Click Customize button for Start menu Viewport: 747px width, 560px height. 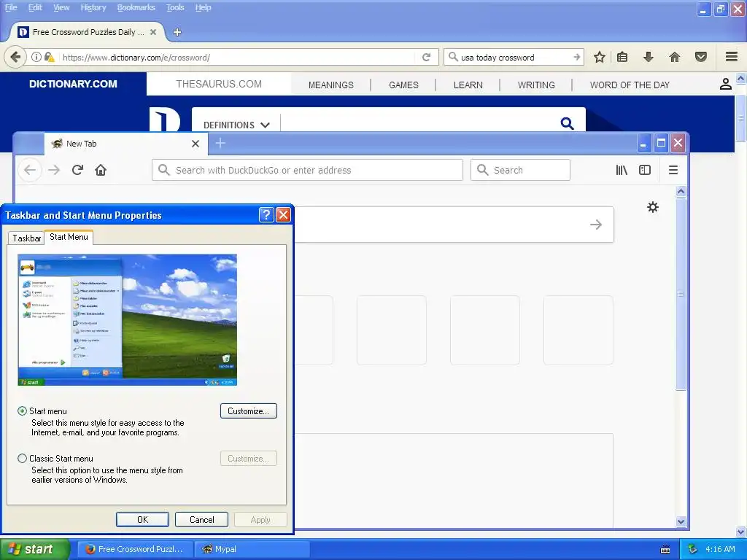248,411
